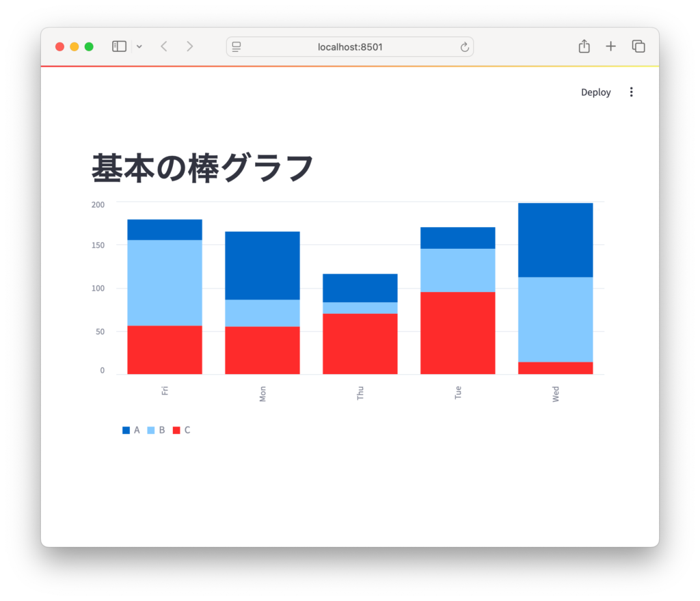
Task: Open the Streamlit three-dot menu
Action: (631, 92)
